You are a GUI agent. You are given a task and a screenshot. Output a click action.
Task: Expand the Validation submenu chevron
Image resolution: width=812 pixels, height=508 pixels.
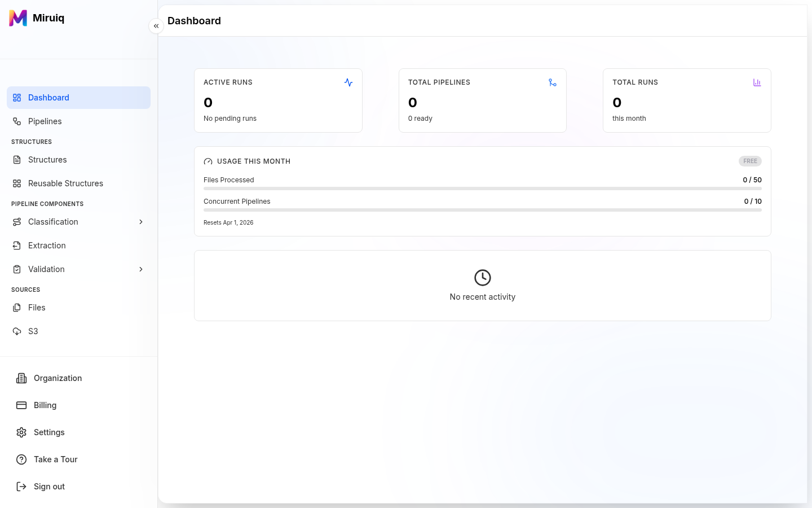pos(141,269)
